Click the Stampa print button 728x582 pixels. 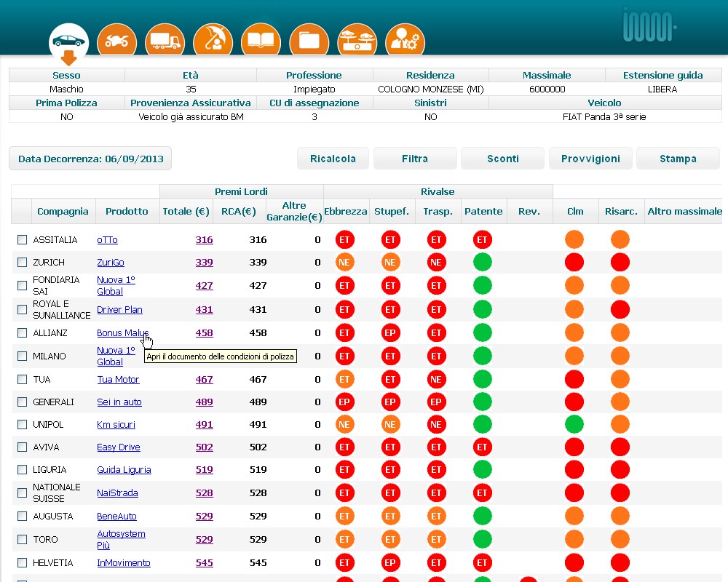click(678, 159)
